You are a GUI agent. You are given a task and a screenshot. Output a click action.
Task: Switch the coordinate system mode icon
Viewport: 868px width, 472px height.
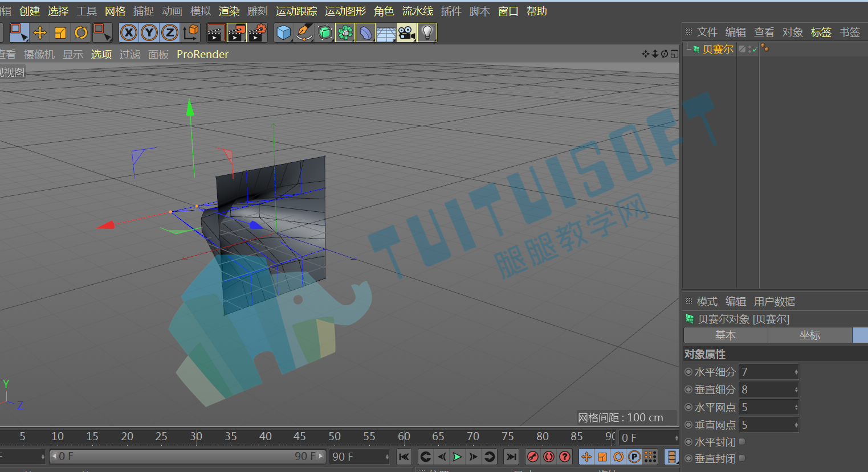point(190,32)
